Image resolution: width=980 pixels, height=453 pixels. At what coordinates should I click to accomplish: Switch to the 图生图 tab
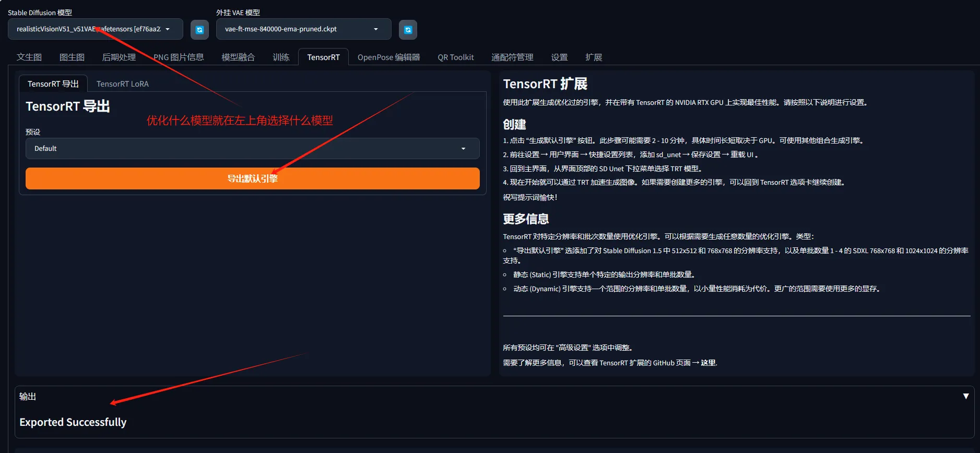72,57
